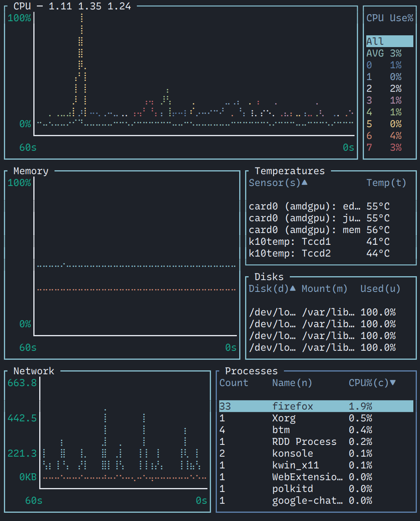The image size is (420, 521).
Task: Focus the Disks widget title
Action: [x=269, y=277]
